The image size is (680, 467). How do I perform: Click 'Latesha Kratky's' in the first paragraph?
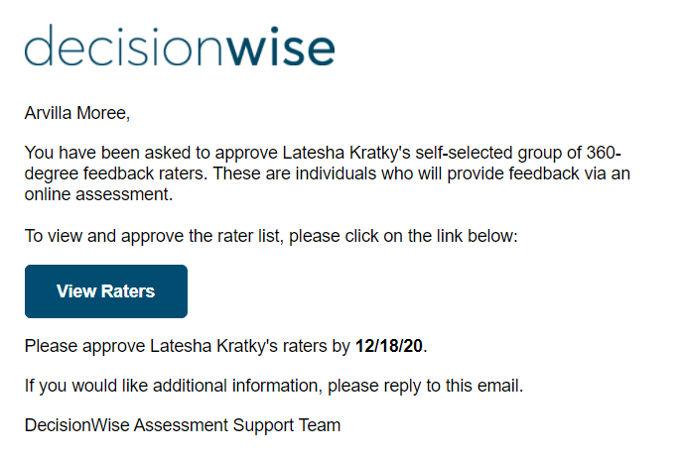[x=347, y=153]
